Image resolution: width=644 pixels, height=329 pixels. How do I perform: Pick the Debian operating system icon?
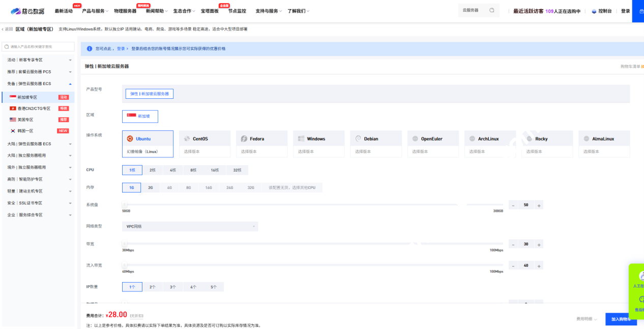[358, 139]
